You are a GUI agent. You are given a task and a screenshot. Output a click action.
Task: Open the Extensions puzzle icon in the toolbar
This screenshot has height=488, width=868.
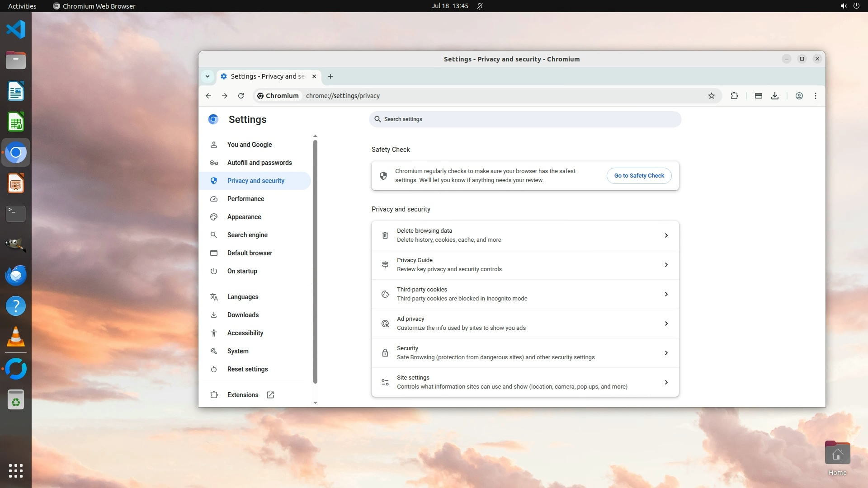tap(734, 96)
